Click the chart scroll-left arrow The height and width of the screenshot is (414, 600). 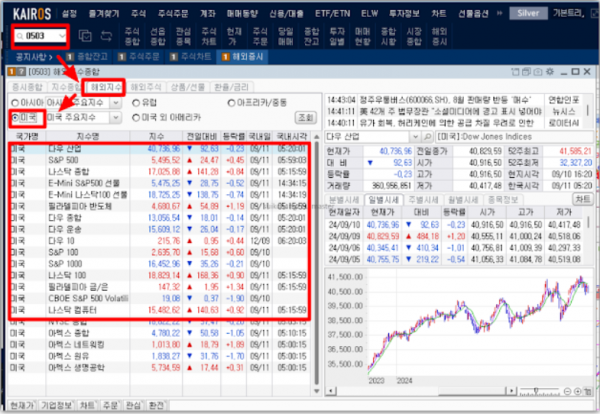(330, 391)
